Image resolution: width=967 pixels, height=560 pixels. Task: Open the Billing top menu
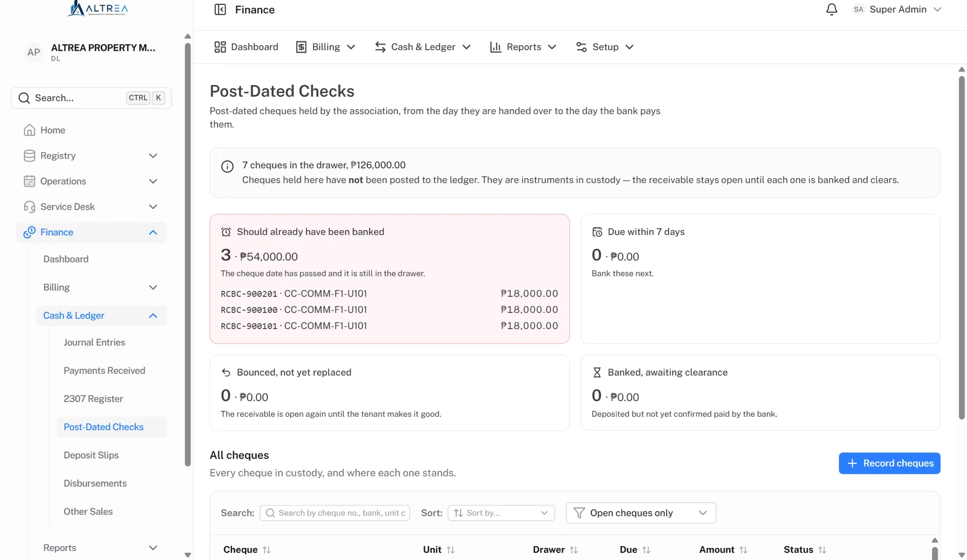[x=325, y=47]
